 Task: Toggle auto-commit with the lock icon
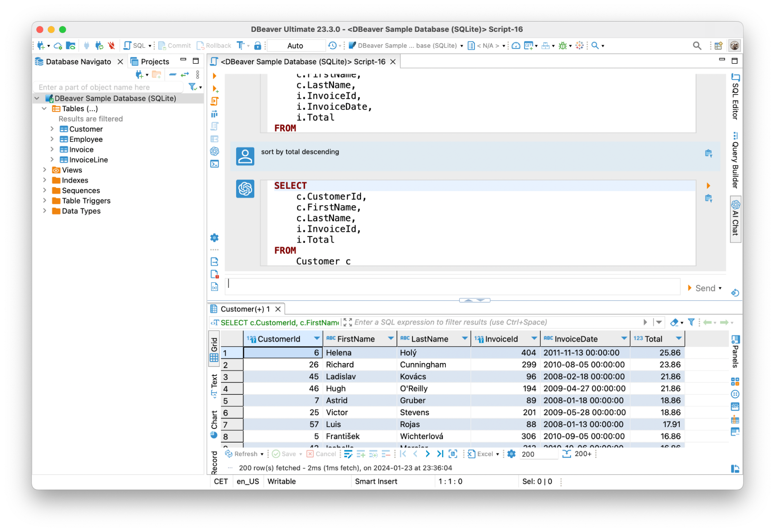point(257,45)
